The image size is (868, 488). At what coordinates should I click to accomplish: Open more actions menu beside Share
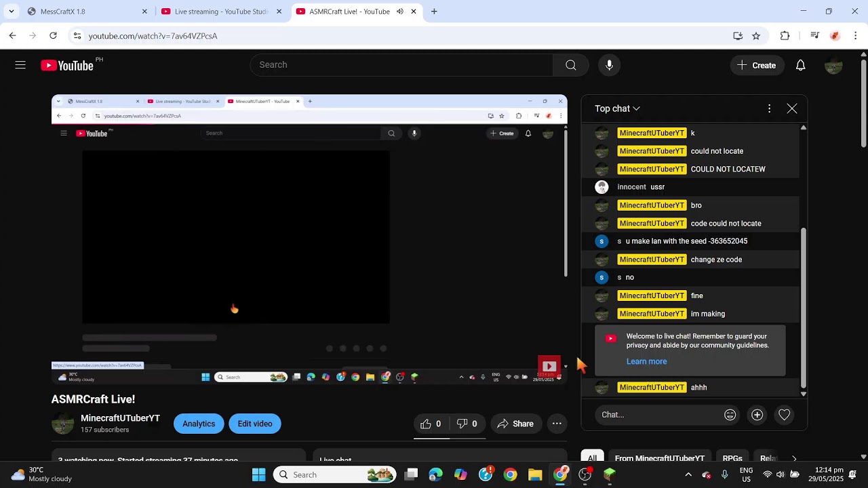(557, 424)
